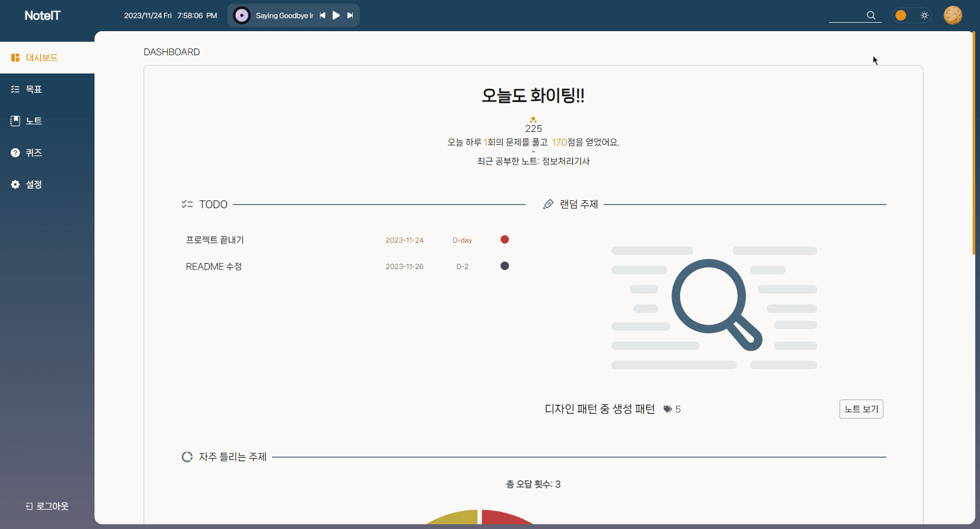
Task: Select the 자주 틀리는 주제 section header
Action: coord(233,457)
